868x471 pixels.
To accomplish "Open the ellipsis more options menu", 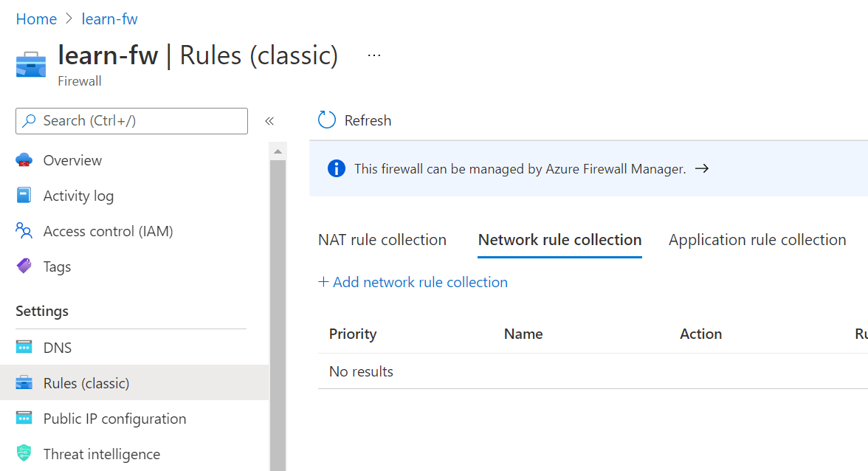I will 374,55.
